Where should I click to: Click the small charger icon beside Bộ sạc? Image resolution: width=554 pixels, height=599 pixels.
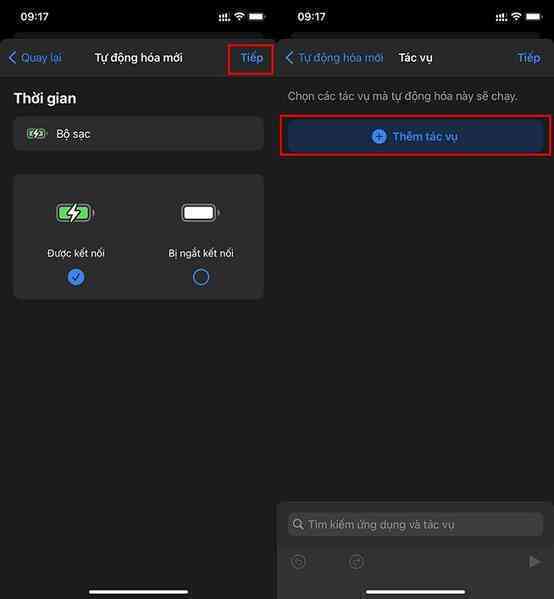click(x=36, y=134)
